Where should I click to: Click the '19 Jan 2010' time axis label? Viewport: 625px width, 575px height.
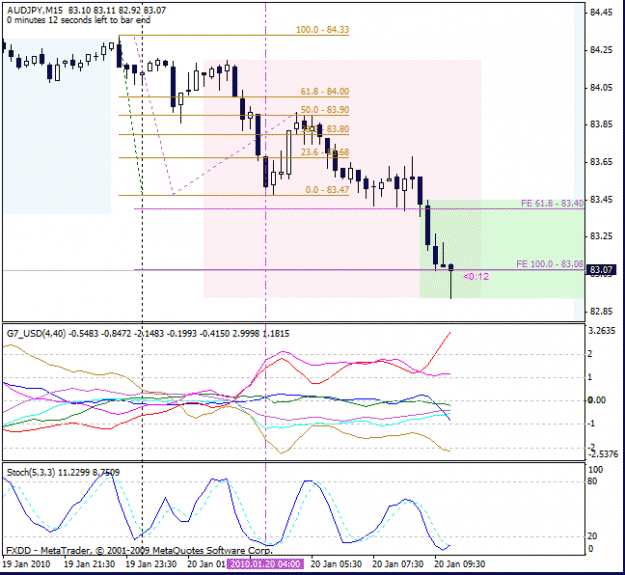pyautogui.click(x=26, y=564)
